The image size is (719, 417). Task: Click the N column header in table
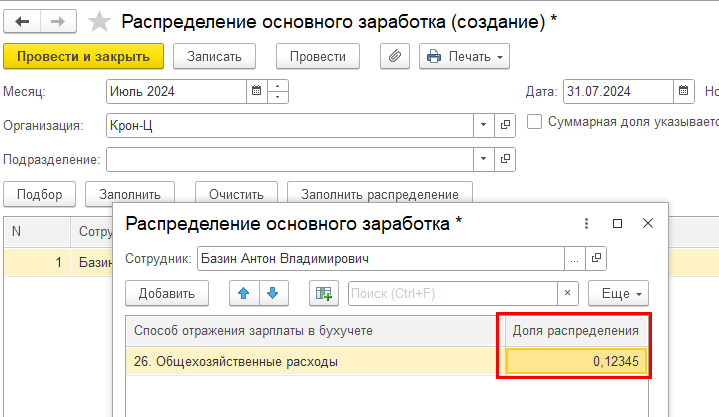click(x=38, y=232)
